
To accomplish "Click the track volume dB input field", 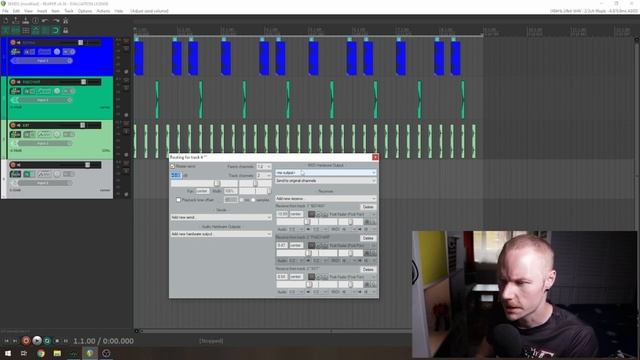I will coord(176,175).
